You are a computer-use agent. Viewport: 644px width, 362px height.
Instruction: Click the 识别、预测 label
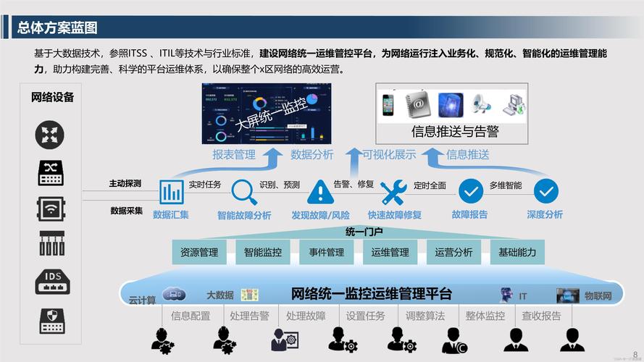point(280,185)
